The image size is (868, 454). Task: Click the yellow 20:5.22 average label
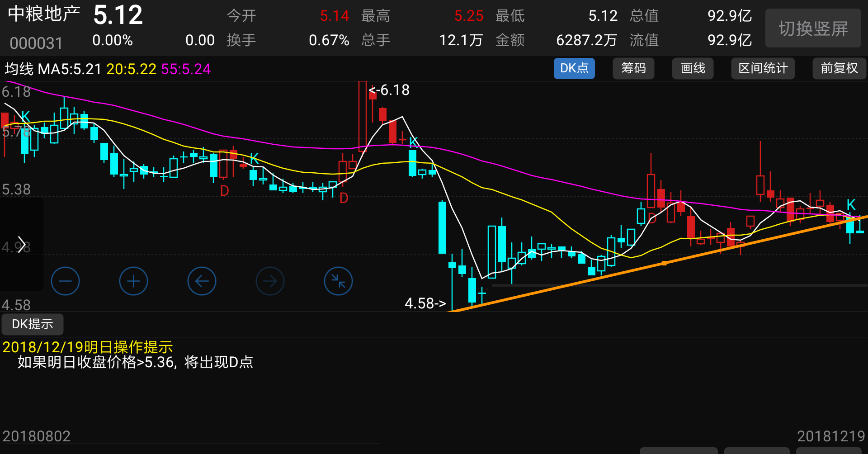(131, 69)
